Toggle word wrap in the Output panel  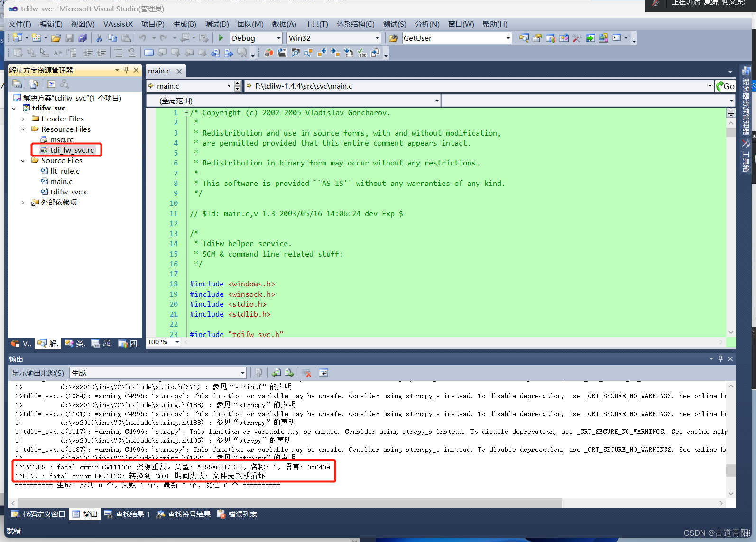pyautogui.click(x=323, y=373)
